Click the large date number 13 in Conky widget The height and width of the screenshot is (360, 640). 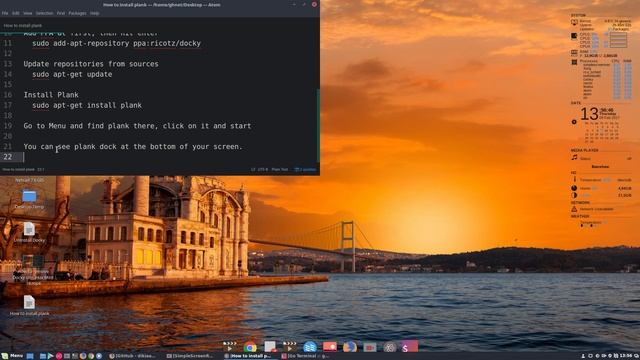[589, 114]
